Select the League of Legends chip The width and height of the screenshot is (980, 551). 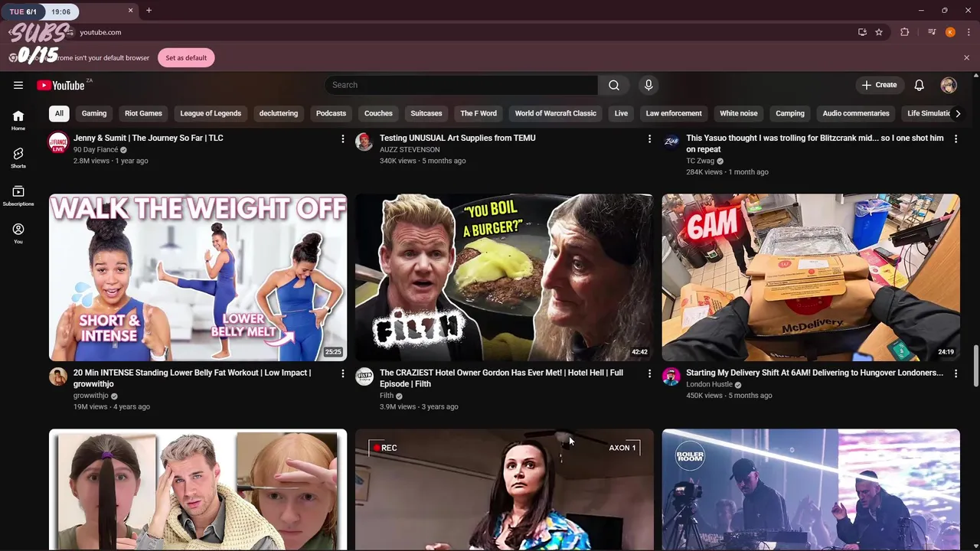(x=211, y=113)
